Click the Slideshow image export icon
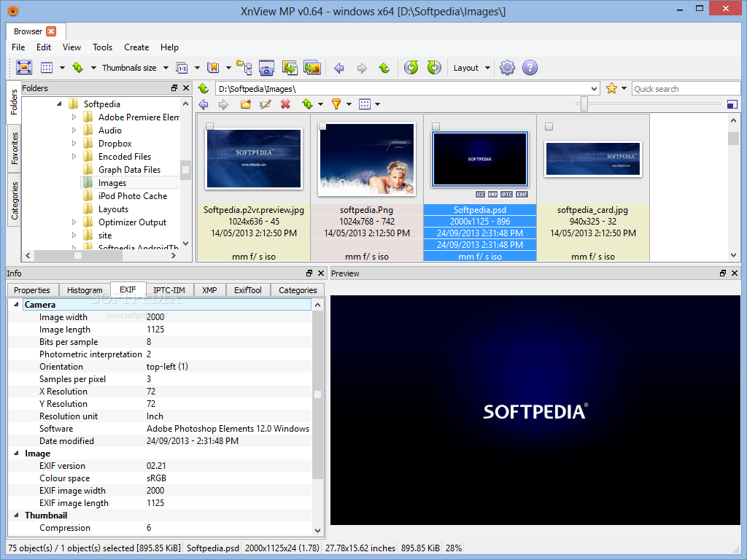Viewport: 747px width, 560px height. click(x=312, y=68)
